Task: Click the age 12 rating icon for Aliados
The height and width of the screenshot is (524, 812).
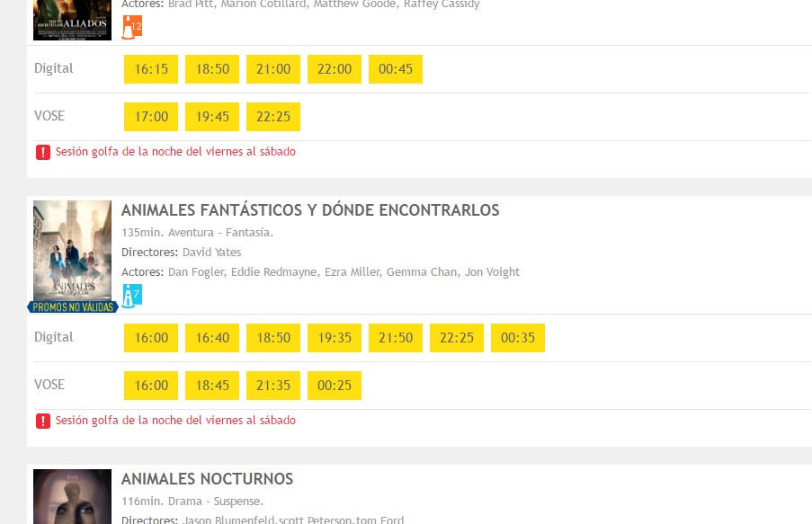Action: click(132, 27)
